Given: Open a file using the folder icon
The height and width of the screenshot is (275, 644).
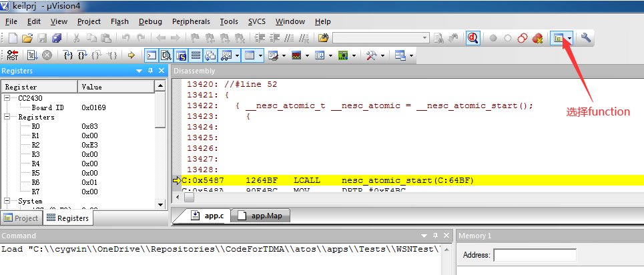Looking at the screenshot, I should click(x=27, y=38).
